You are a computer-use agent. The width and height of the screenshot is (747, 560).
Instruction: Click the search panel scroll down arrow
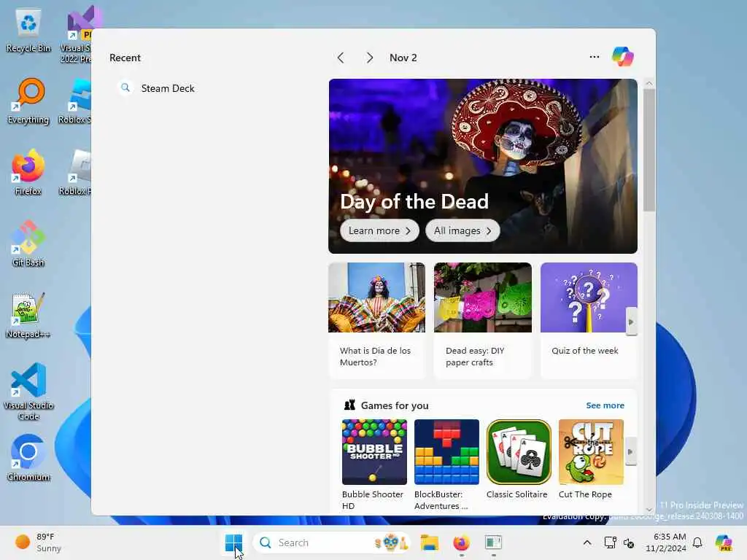[649, 510]
